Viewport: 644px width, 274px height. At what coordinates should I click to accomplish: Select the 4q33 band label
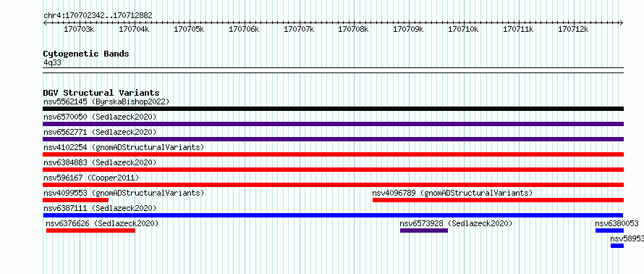coord(52,62)
